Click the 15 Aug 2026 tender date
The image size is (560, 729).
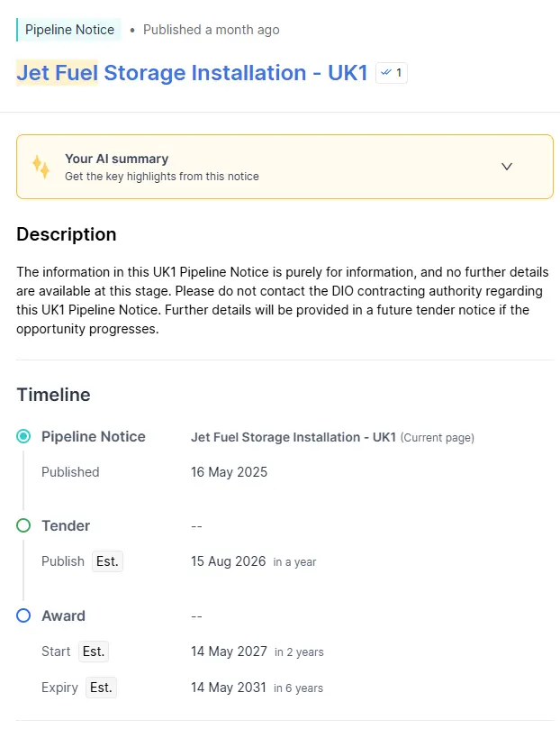coord(228,561)
